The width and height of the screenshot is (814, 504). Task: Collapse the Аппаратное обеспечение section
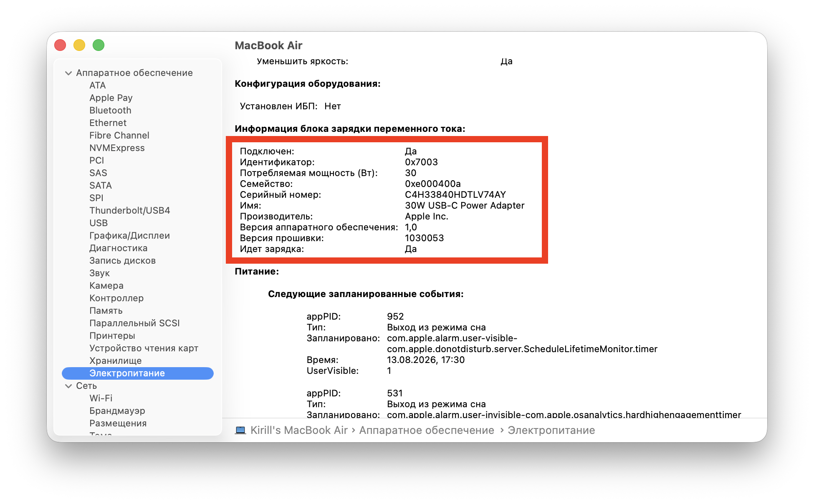point(68,73)
